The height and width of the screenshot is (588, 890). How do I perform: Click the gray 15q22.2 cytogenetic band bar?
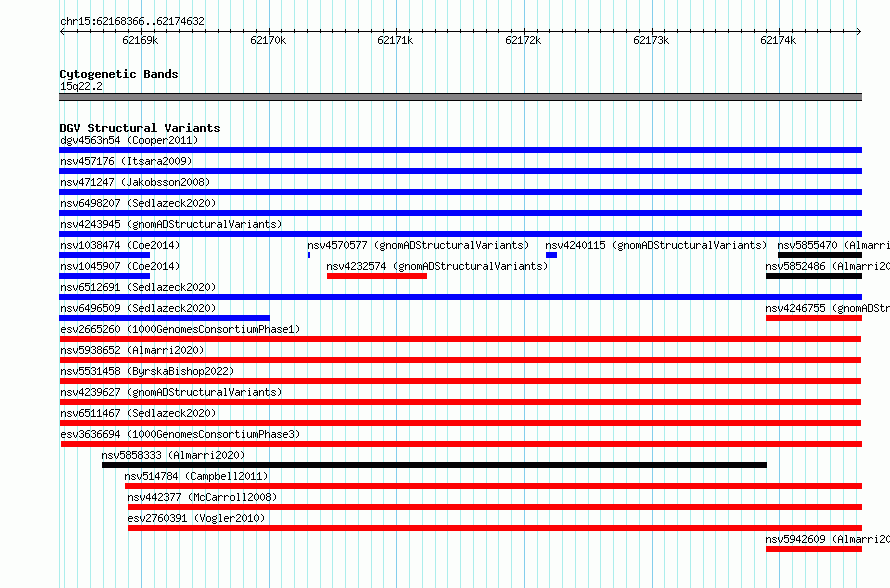(x=460, y=97)
